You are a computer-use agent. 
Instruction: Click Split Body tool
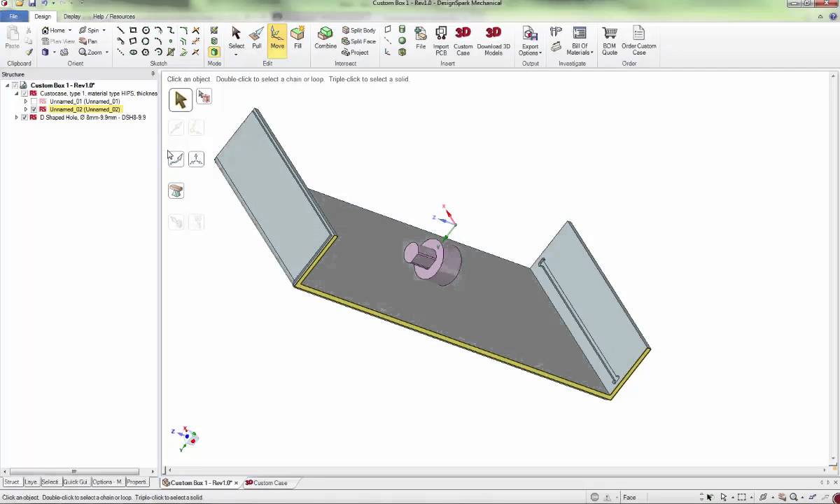coord(358,30)
